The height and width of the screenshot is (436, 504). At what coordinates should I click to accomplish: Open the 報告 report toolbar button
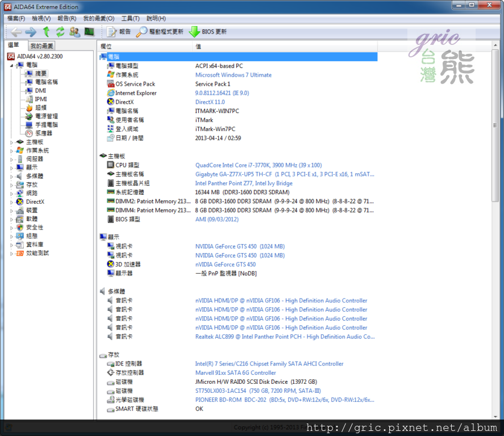(119, 32)
